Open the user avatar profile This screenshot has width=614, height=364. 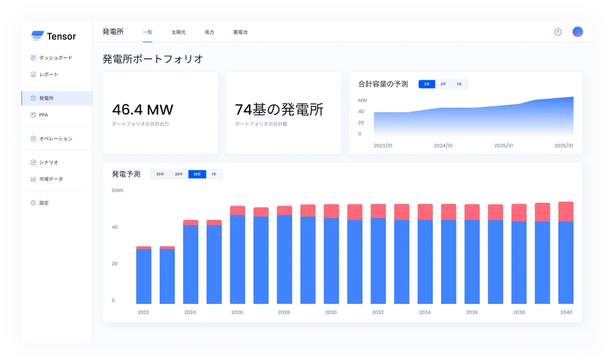pos(578,32)
